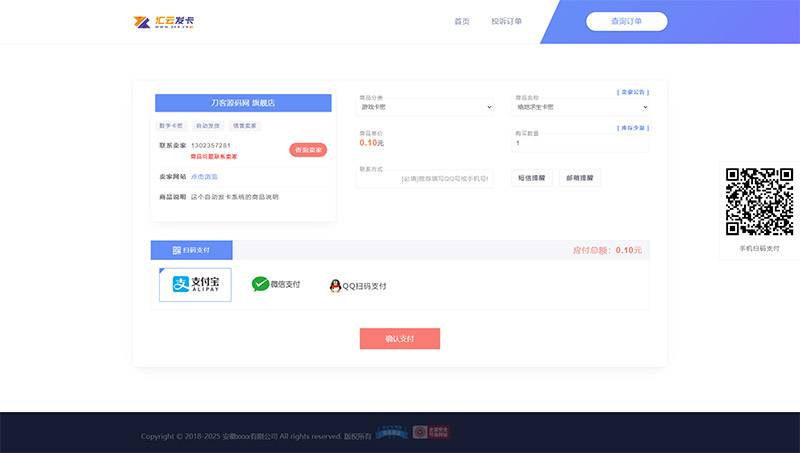800x453 pixels.
Task: Click the 确认支付 button
Action: [399, 339]
